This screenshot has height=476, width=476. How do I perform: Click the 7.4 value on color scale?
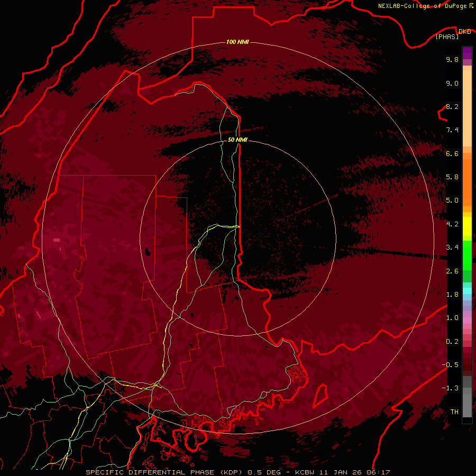point(452,130)
